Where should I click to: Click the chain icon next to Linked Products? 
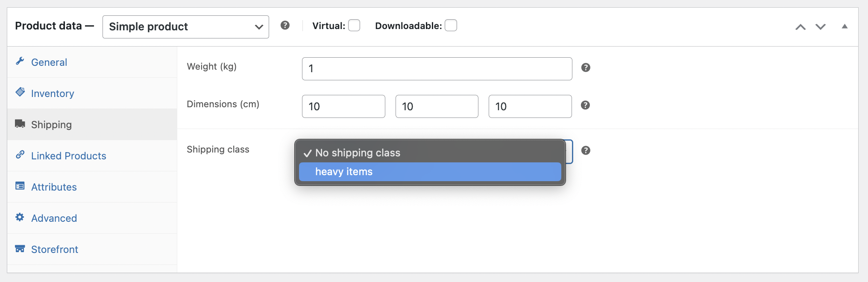20,155
